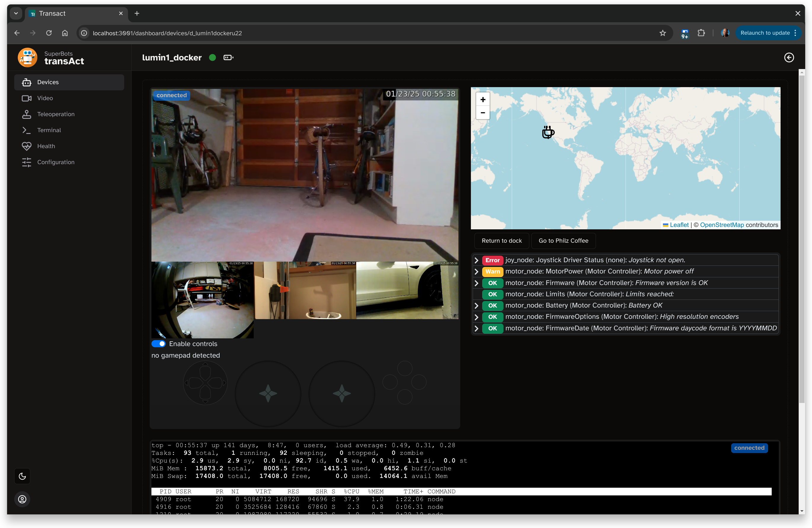
Task: Disable the Enable controls toggle
Action: point(158,344)
